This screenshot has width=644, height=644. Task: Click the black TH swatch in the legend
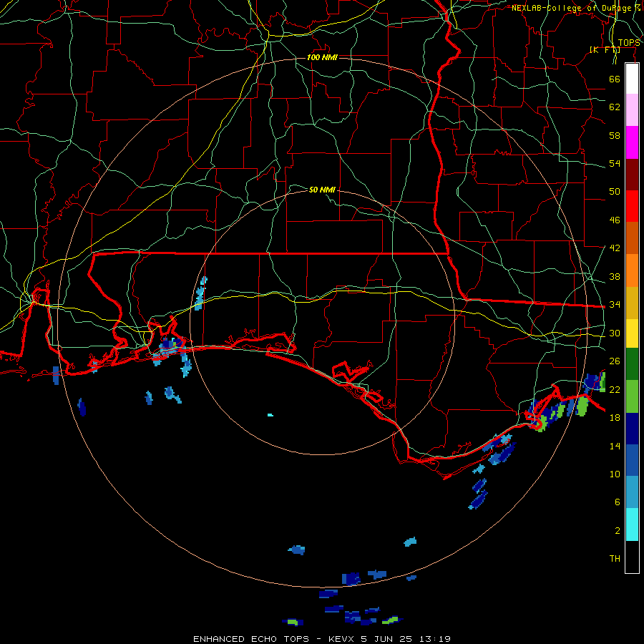632,557
